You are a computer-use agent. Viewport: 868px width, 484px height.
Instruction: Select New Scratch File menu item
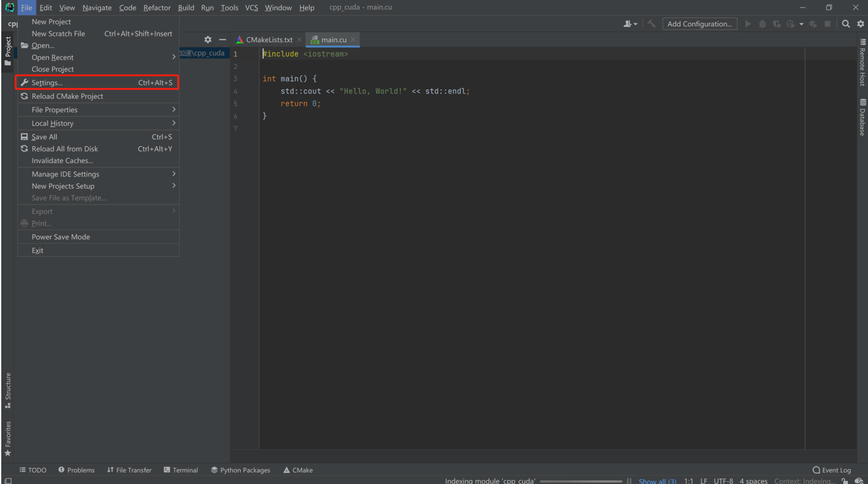tap(98, 34)
